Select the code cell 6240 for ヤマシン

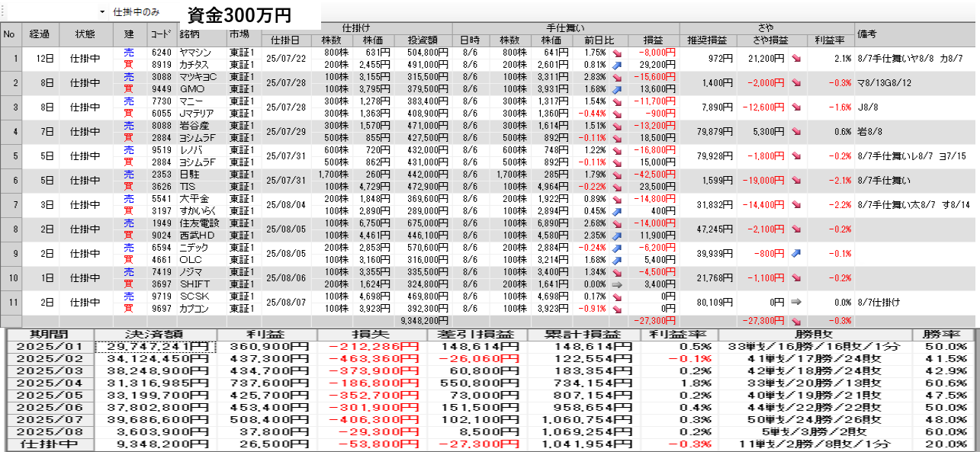pyautogui.click(x=162, y=53)
